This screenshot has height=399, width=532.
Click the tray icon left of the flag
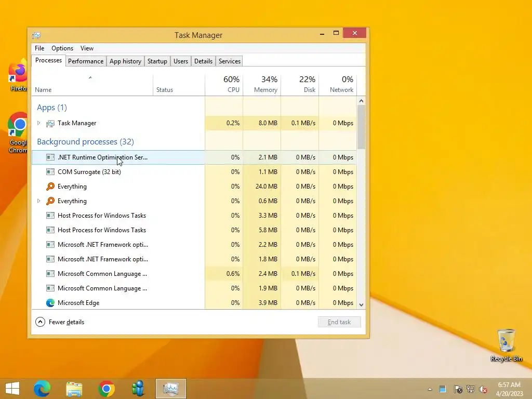point(443,389)
